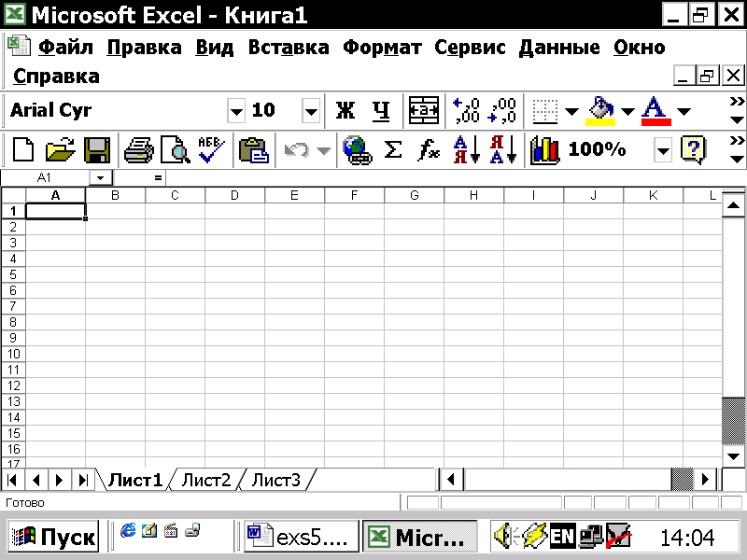This screenshot has height=560, width=747.
Task: Open the Сервис menu
Action: pos(471,48)
